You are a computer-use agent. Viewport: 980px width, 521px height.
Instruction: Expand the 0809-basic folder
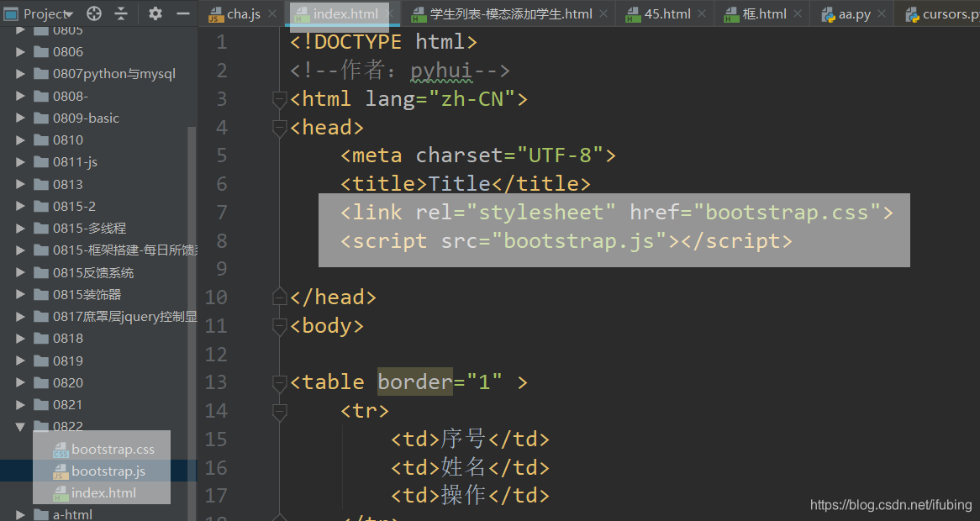20,118
